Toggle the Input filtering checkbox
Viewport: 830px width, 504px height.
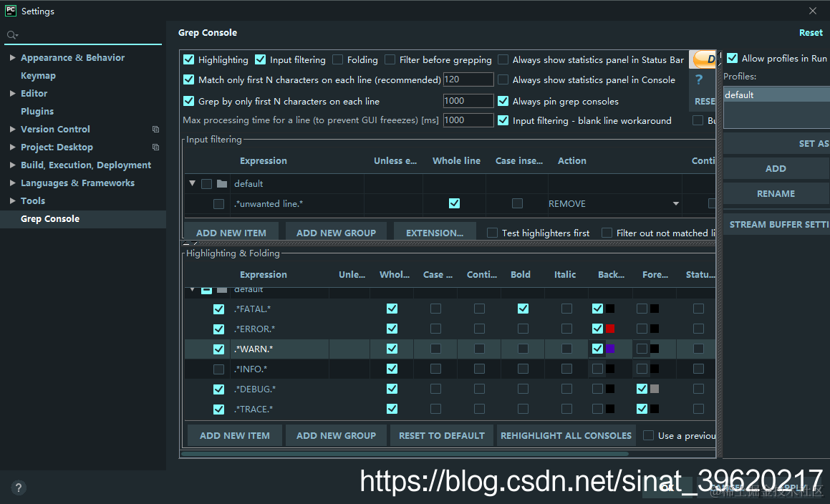point(260,59)
